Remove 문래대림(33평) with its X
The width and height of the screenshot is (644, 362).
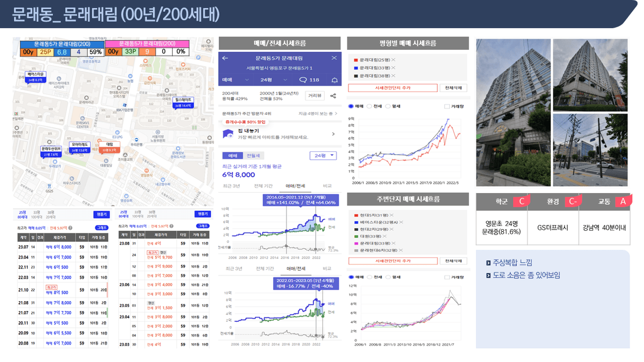pos(393,68)
